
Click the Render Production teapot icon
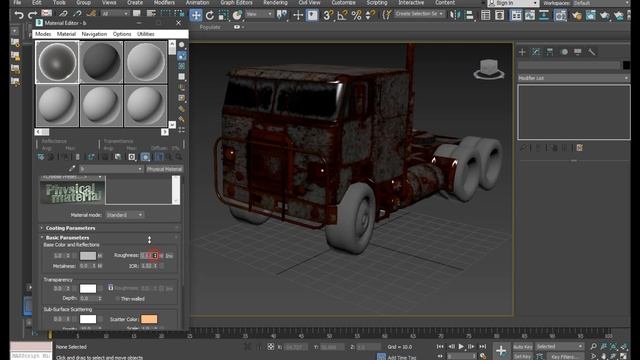(604, 16)
